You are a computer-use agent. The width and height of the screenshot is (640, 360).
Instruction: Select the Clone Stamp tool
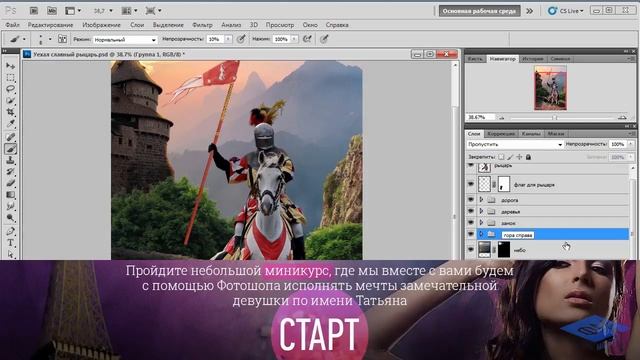coord(11,160)
